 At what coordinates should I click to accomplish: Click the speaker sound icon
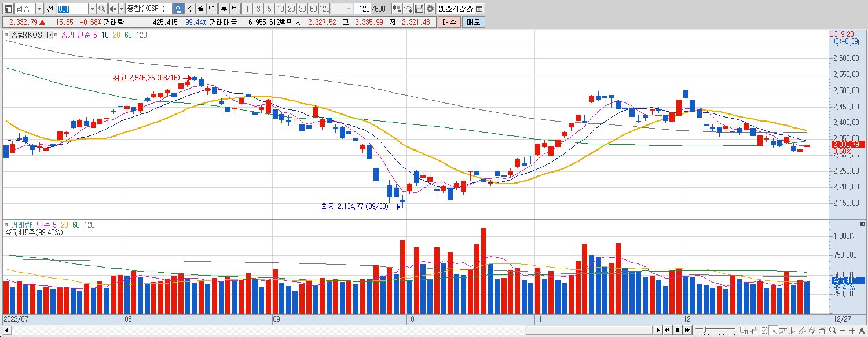tap(113, 9)
